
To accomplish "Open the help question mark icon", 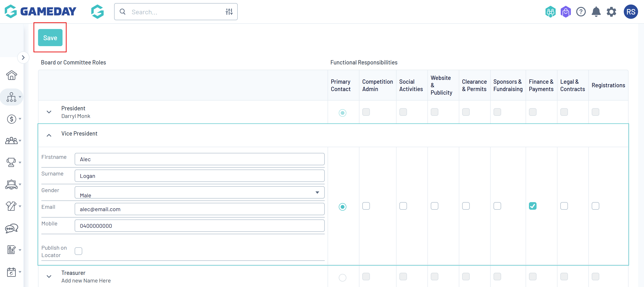I will pyautogui.click(x=581, y=12).
